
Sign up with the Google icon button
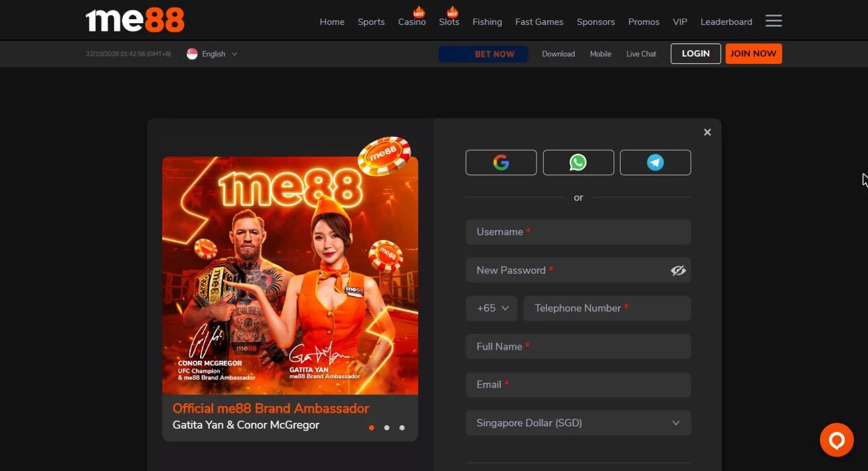click(x=501, y=162)
